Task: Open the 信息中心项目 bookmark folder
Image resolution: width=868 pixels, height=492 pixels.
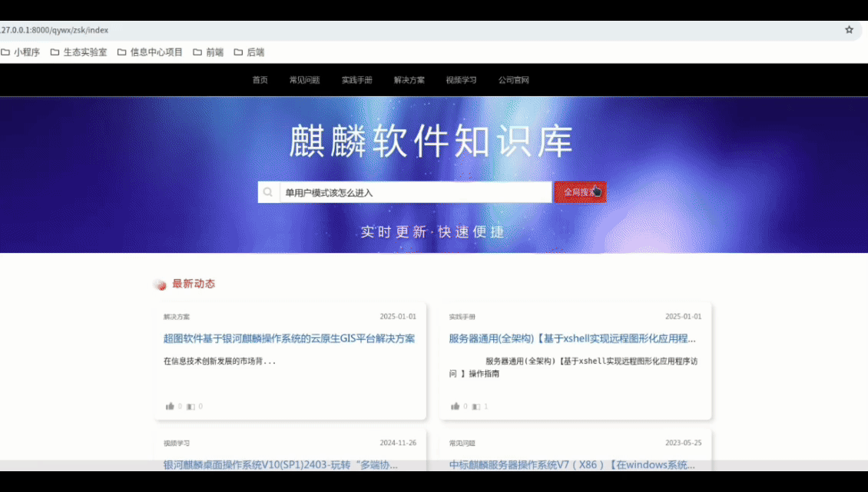Action: pyautogui.click(x=150, y=52)
